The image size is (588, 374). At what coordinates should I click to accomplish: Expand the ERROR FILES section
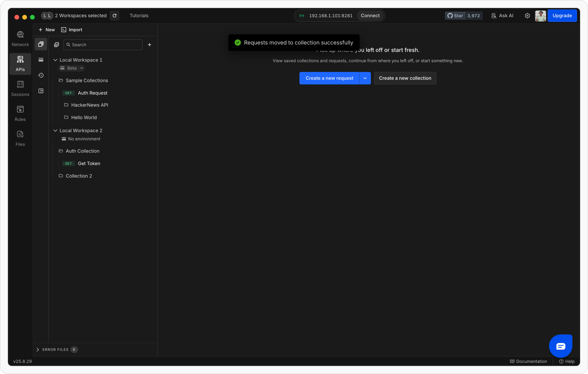pos(38,349)
